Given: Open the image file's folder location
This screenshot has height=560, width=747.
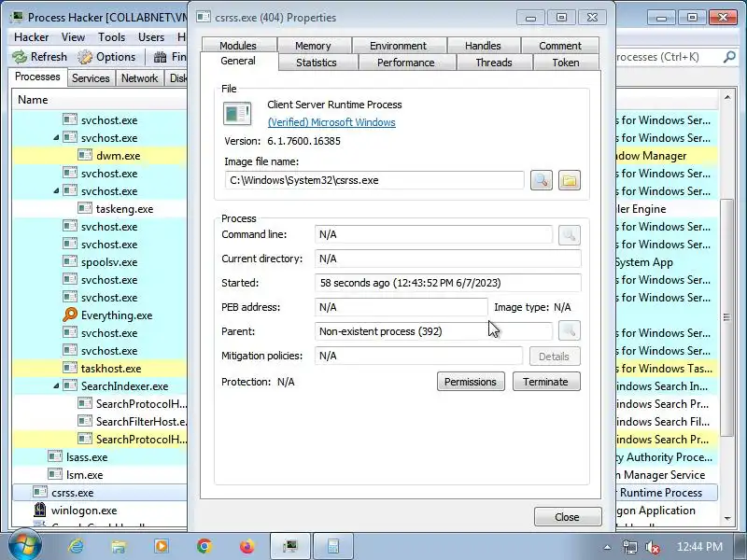Looking at the screenshot, I should [570, 180].
